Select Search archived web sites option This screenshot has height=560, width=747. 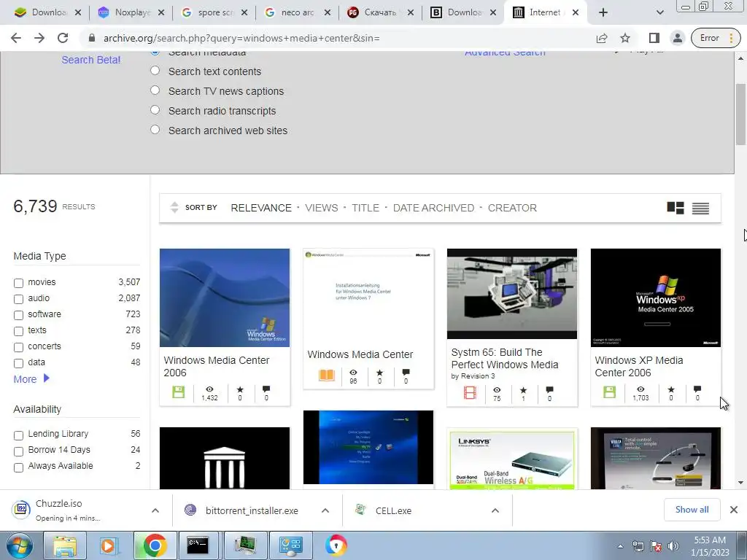pyautogui.click(x=155, y=130)
